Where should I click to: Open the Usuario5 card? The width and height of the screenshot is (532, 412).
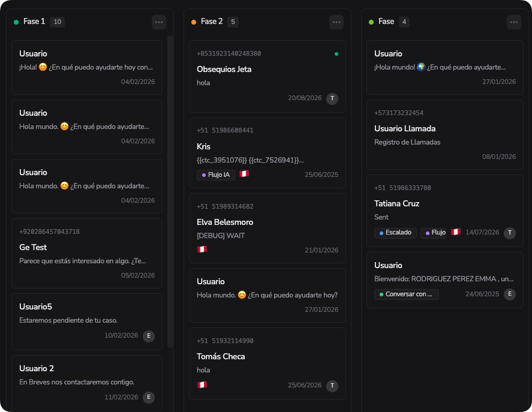point(87,321)
